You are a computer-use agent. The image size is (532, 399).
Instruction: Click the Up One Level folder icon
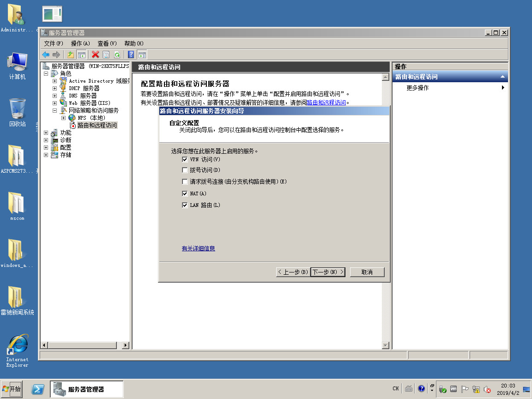point(71,54)
